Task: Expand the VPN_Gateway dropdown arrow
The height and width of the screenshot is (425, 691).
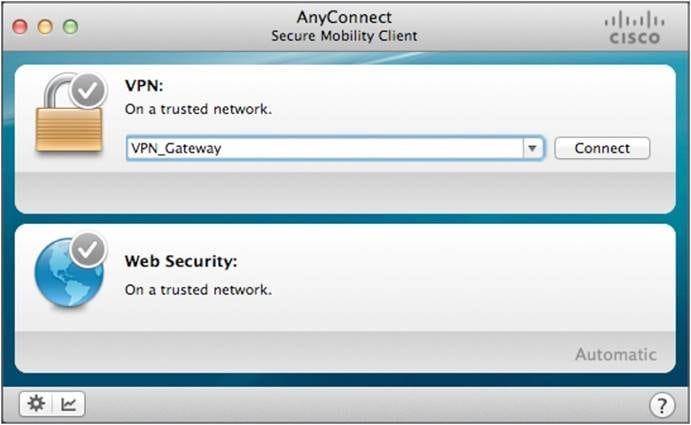Action: (533, 148)
